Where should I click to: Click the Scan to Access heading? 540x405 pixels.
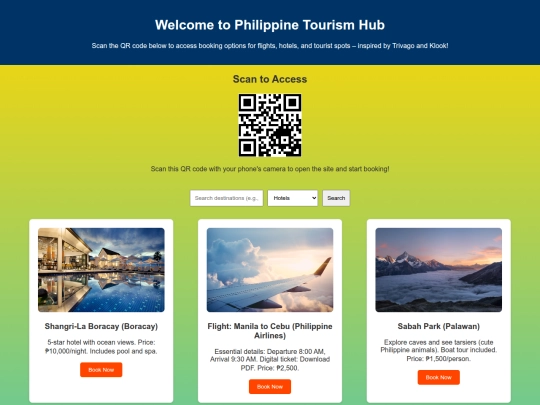point(270,79)
